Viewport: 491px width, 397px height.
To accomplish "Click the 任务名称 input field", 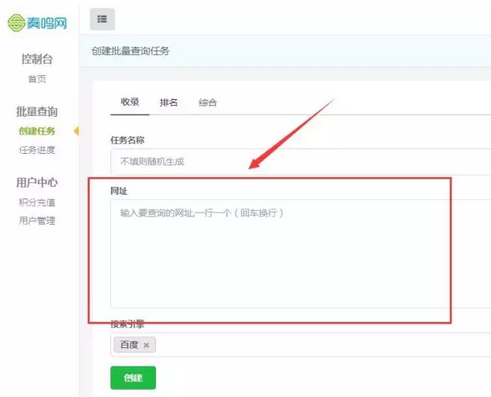I will (x=301, y=162).
